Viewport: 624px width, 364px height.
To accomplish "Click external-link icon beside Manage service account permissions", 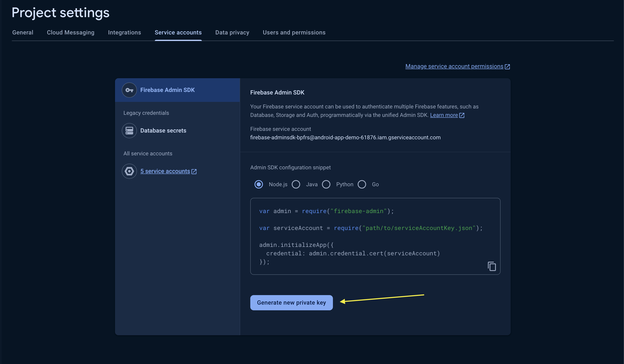I will tap(507, 67).
